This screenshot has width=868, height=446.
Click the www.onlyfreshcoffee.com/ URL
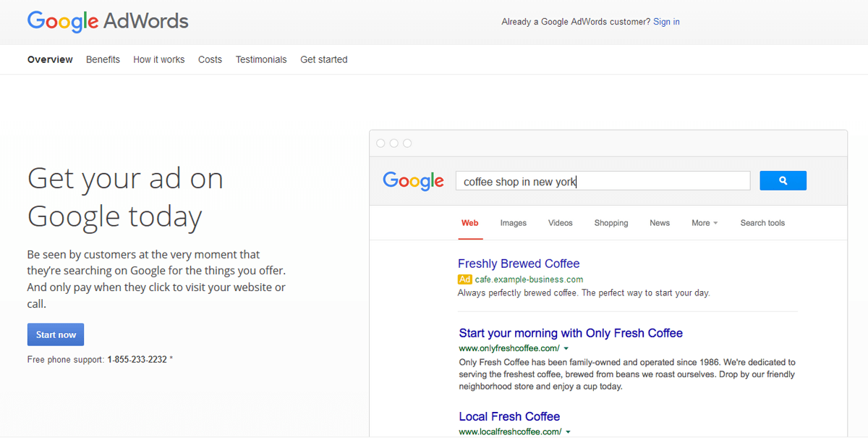pyautogui.click(x=509, y=349)
